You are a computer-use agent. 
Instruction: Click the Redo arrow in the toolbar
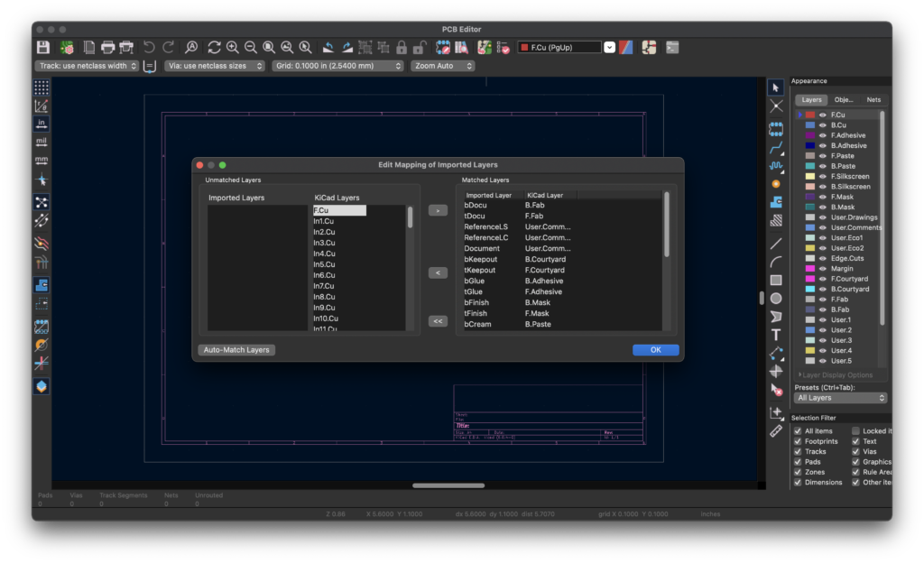tap(168, 47)
